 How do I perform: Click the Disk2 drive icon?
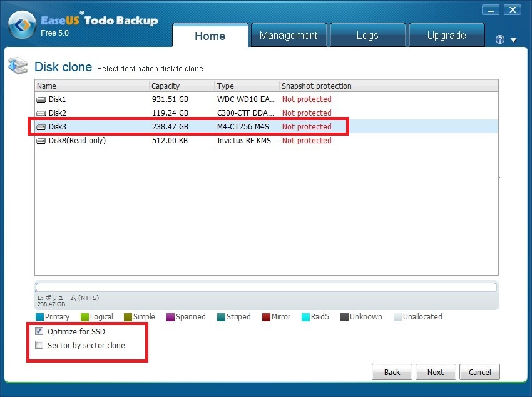point(41,113)
